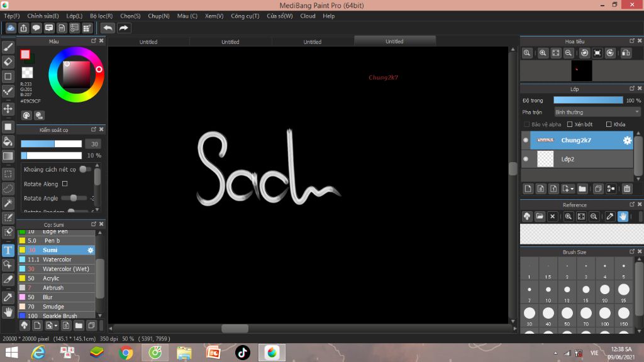Image resolution: width=644 pixels, height=362 pixels.
Task: Click the Redo arrow in toolbar
Action: pyautogui.click(x=124, y=28)
